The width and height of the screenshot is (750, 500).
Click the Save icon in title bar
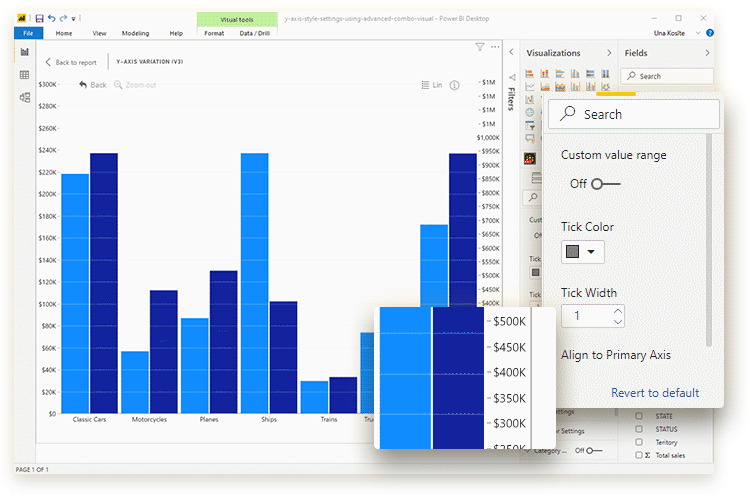[39, 19]
